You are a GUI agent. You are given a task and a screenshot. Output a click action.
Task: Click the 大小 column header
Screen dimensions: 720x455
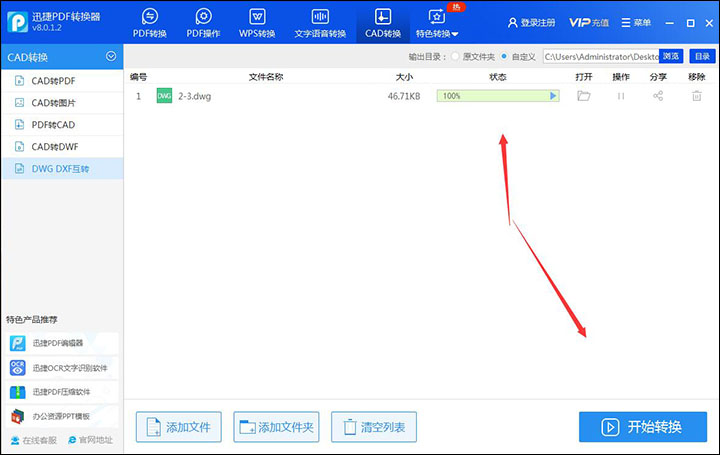[x=404, y=77]
